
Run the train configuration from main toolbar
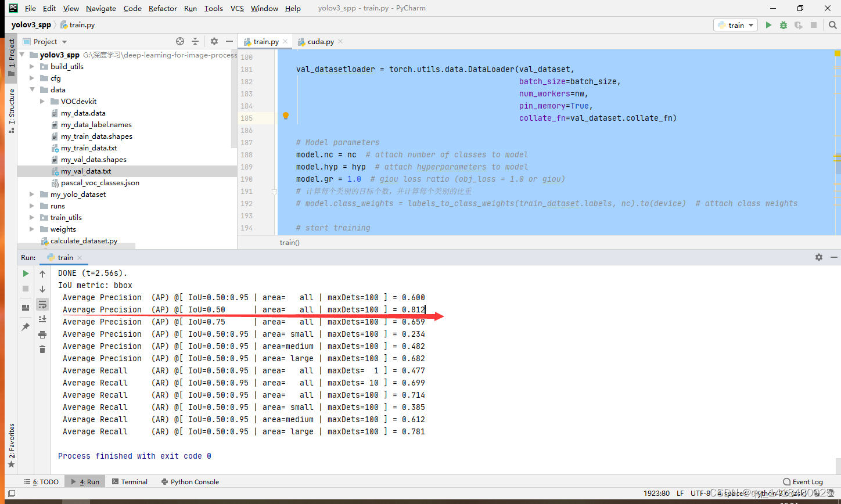point(768,25)
